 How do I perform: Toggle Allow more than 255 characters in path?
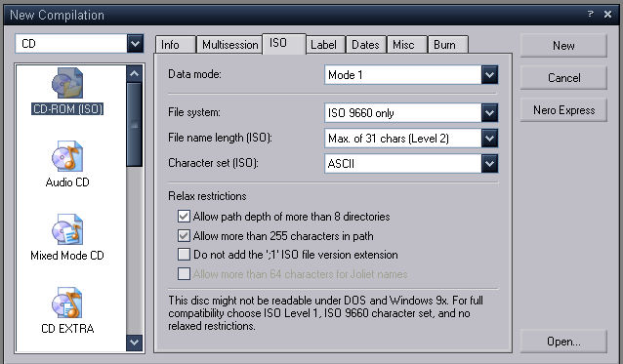pyautogui.click(x=184, y=236)
